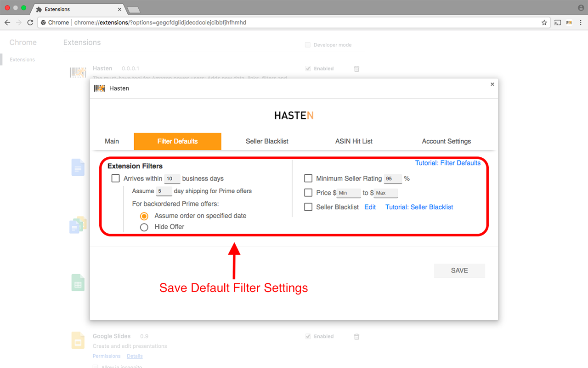Toggle the Developer mode checkbox
The height and width of the screenshot is (368, 588).
tap(308, 45)
